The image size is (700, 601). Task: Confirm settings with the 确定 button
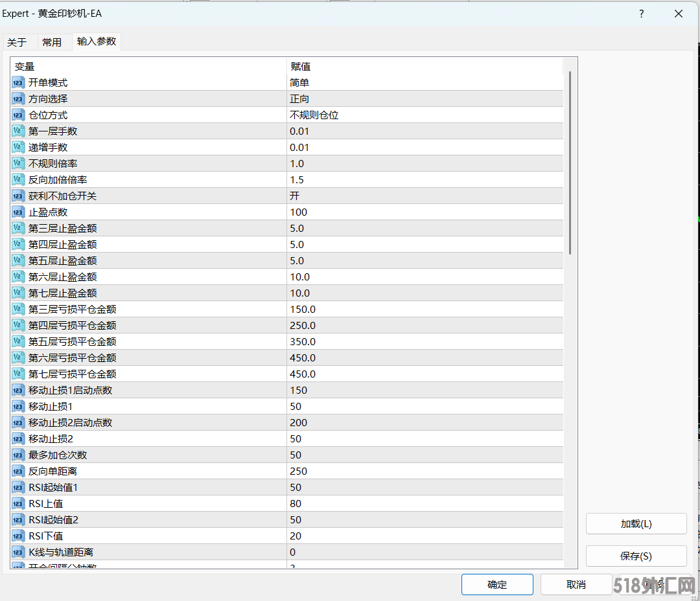(x=497, y=584)
